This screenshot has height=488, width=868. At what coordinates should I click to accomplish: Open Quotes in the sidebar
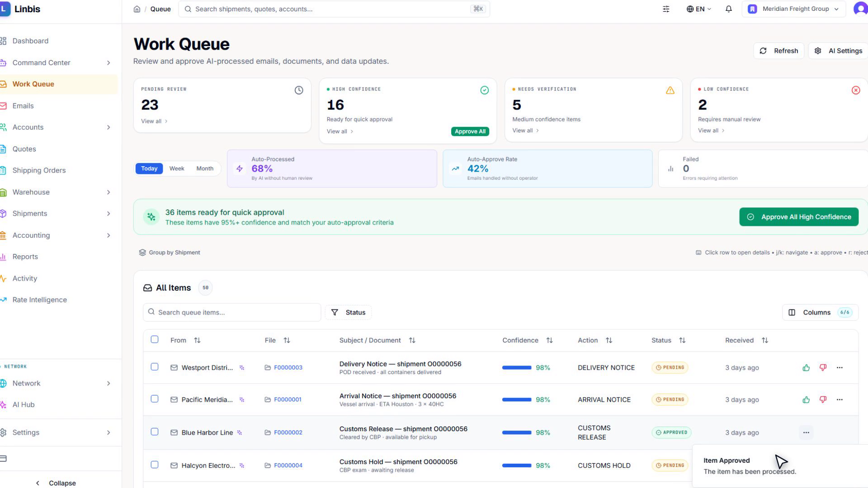point(24,149)
